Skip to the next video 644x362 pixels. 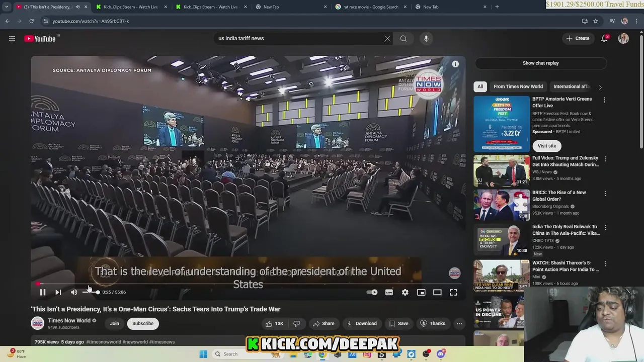pyautogui.click(x=58, y=292)
